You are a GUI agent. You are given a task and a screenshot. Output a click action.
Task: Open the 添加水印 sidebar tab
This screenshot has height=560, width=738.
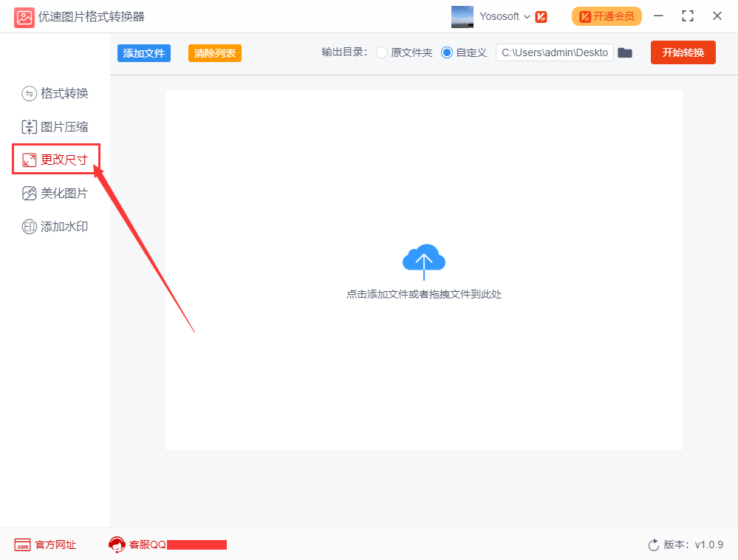click(55, 226)
